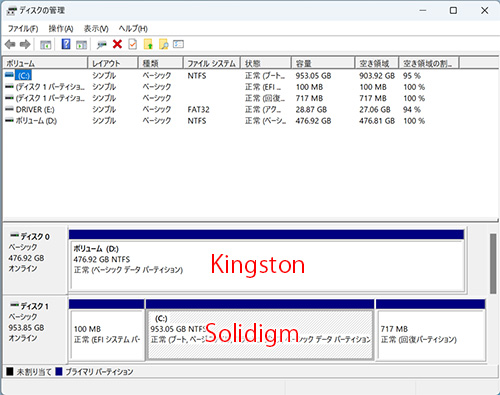This screenshot has height=395, width=500.
Task: Click the 27.06 GB free space cell
Action: 375,109
